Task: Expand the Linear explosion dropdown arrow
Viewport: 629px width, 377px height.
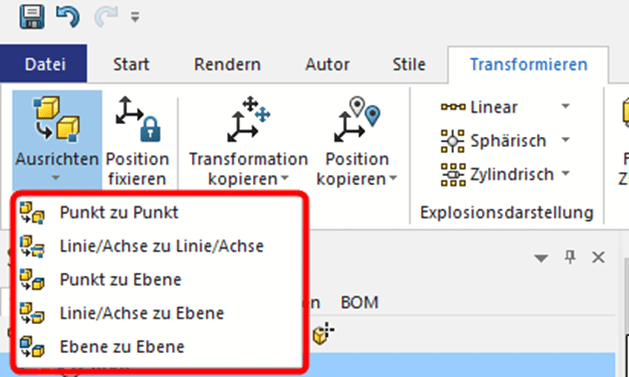Action: point(565,106)
